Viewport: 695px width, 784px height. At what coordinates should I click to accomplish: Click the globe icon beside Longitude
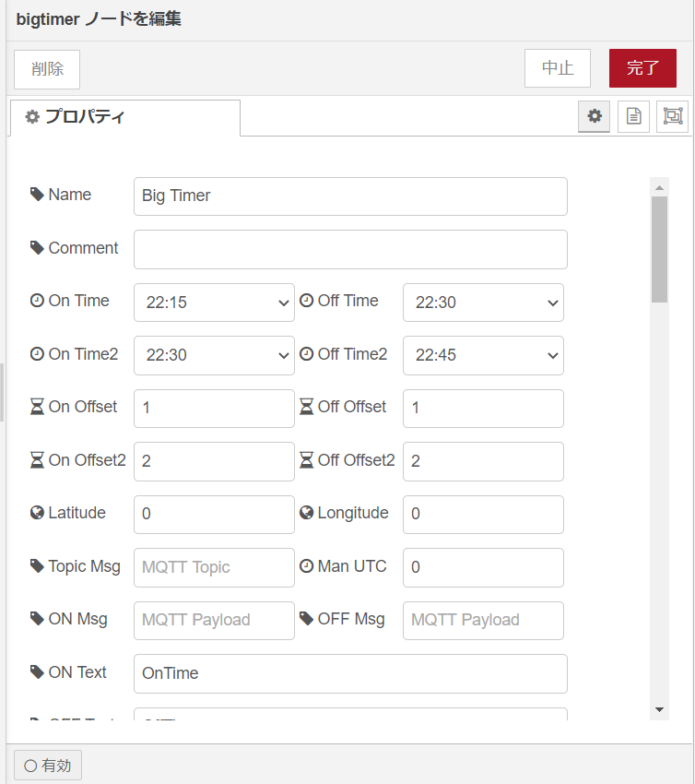click(x=306, y=513)
